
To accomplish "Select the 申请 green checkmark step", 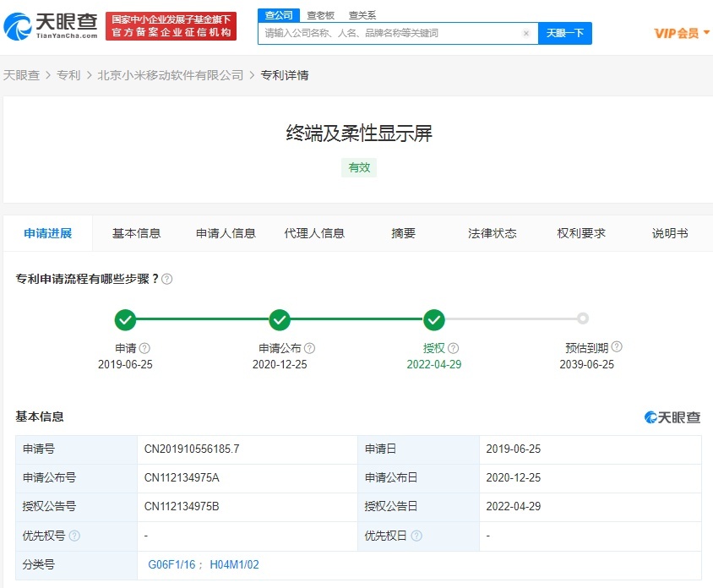I will (x=125, y=319).
